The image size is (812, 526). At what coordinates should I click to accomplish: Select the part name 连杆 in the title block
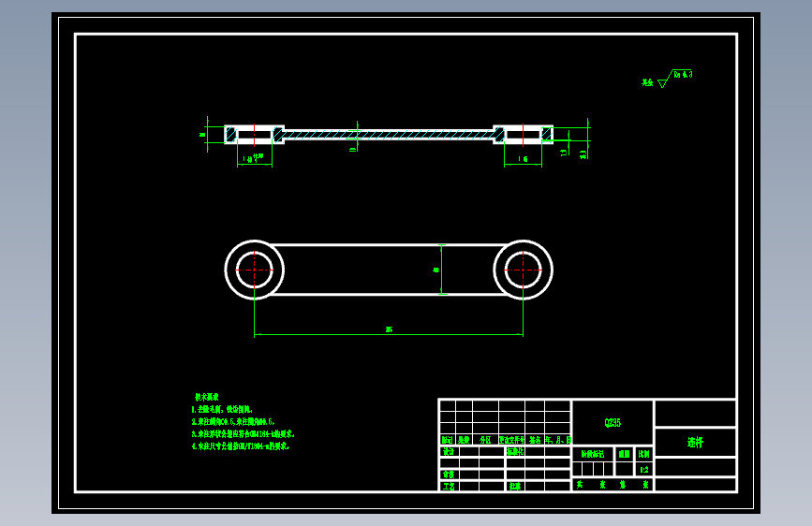(x=695, y=442)
